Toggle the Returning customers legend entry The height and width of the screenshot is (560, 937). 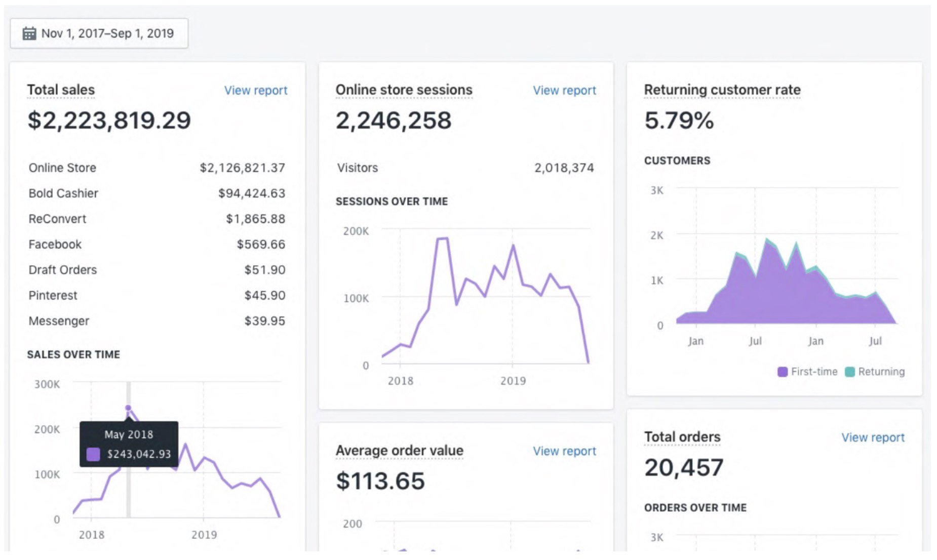pyautogui.click(x=874, y=371)
